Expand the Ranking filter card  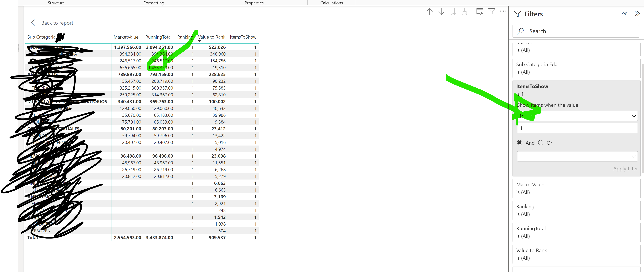[576, 210]
